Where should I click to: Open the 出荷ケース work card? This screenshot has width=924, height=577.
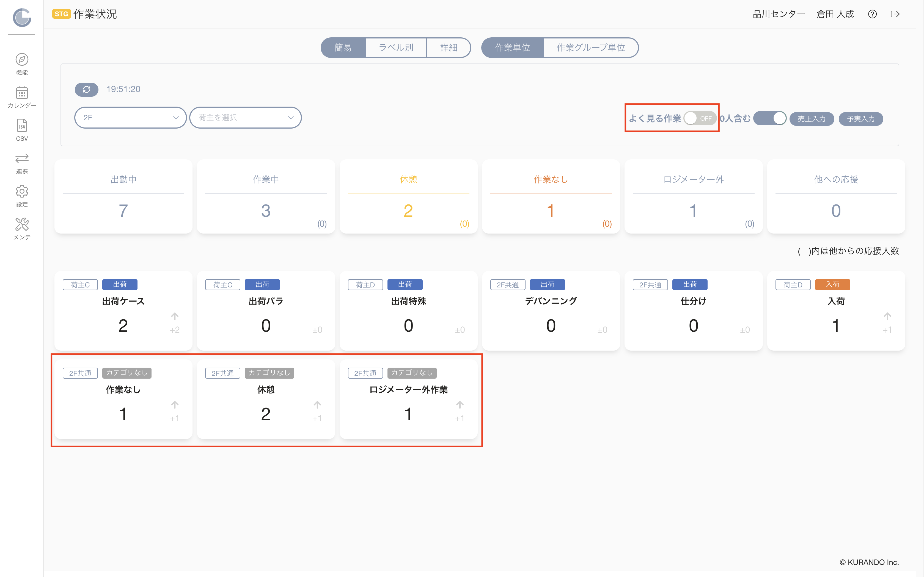coord(123,311)
